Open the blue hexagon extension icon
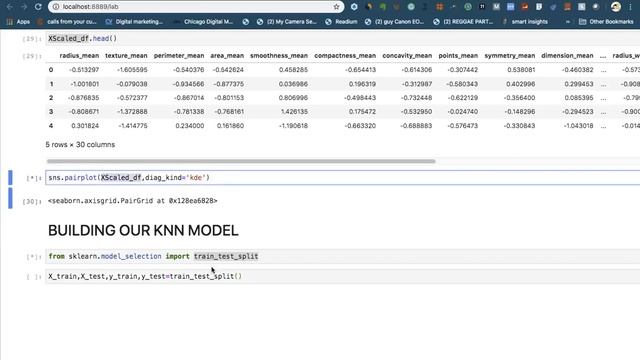This screenshot has width=640, height=360. tap(354, 7)
